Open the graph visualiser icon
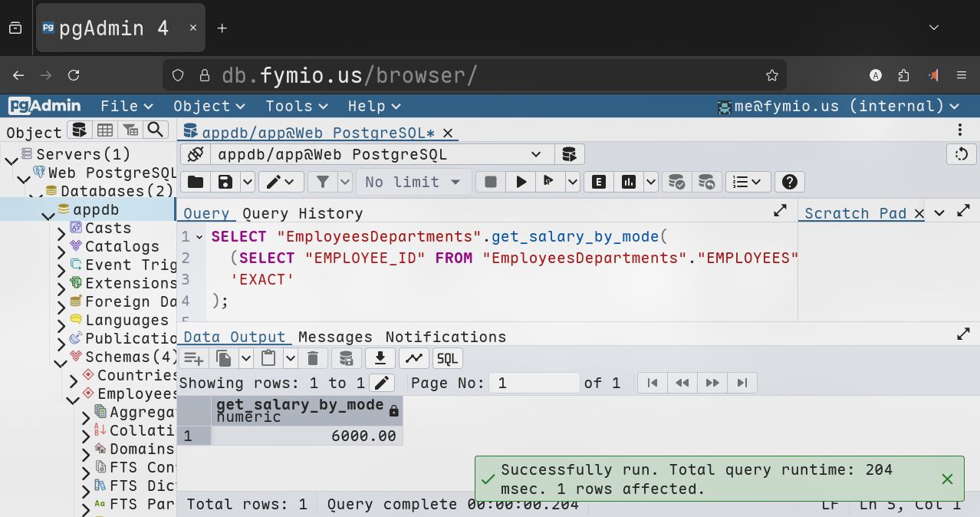The height and width of the screenshot is (517, 980). 413,358
